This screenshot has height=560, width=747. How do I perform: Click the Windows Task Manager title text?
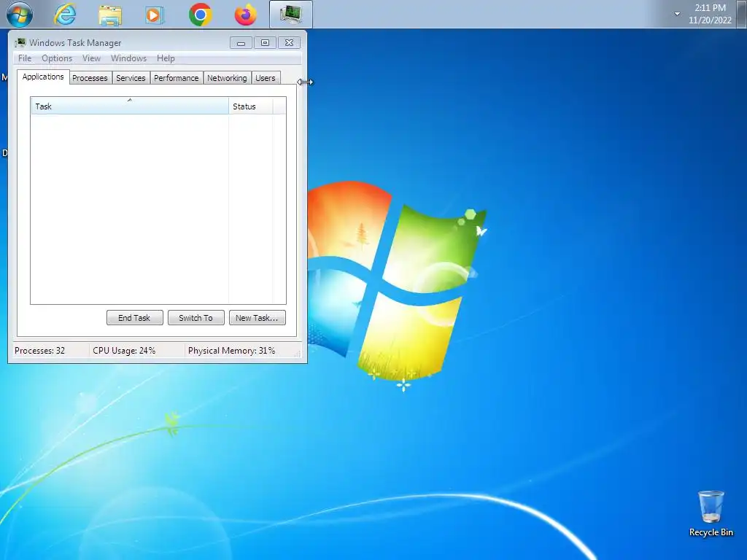click(75, 43)
